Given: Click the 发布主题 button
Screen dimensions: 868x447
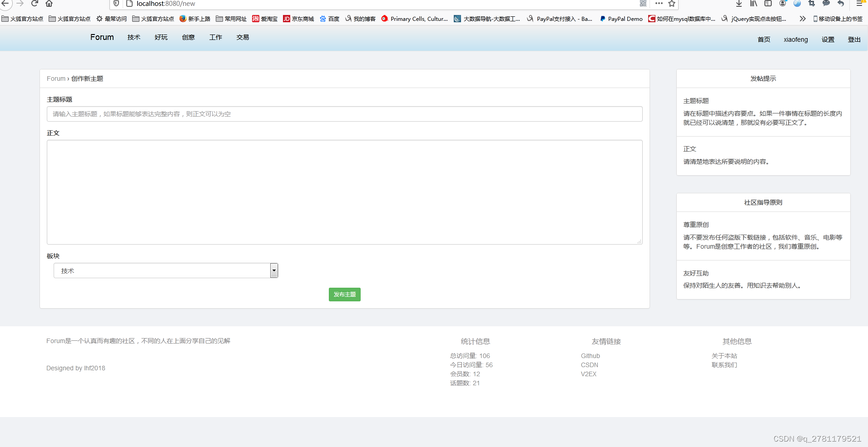Looking at the screenshot, I should (345, 295).
